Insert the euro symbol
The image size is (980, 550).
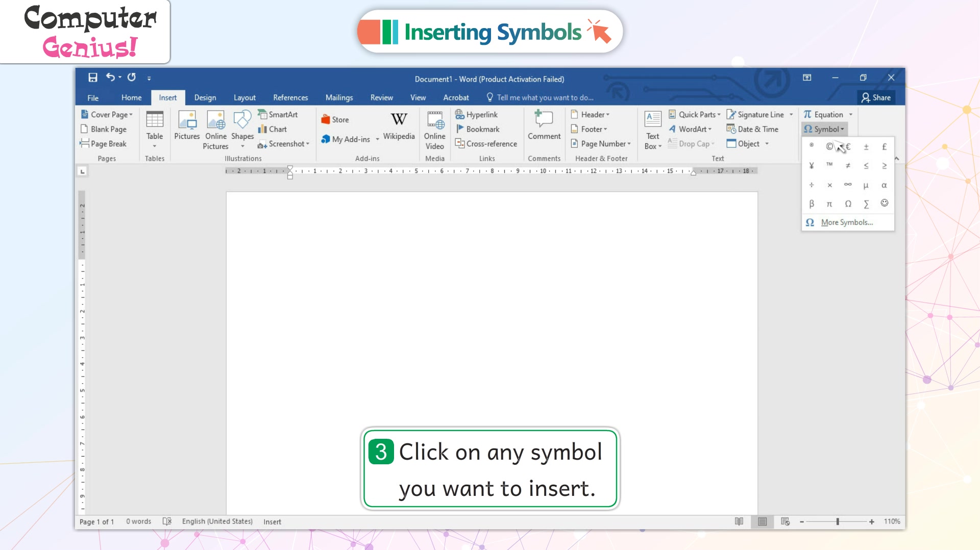coord(848,146)
